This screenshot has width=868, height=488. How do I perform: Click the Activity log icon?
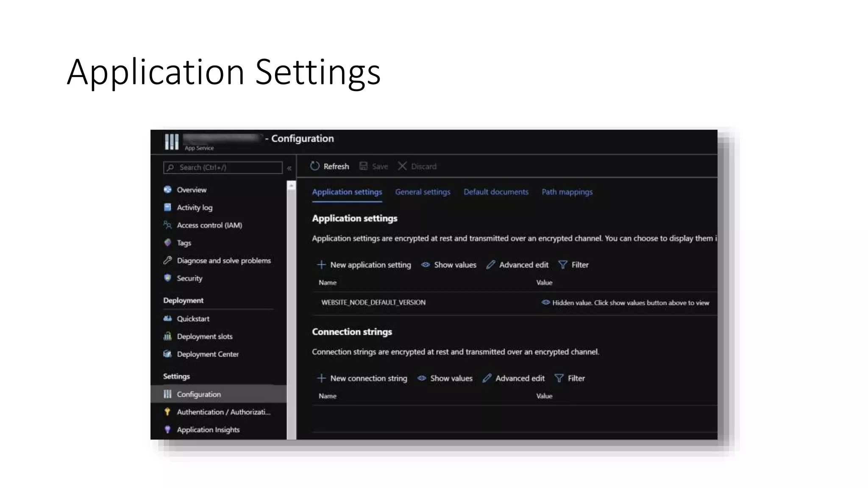coord(167,207)
